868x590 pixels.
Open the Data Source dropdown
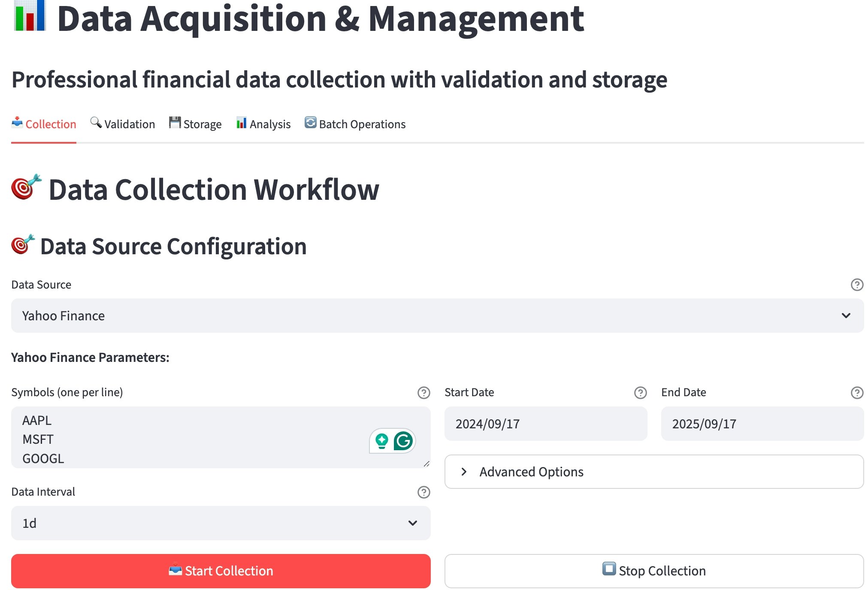click(x=437, y=316)
